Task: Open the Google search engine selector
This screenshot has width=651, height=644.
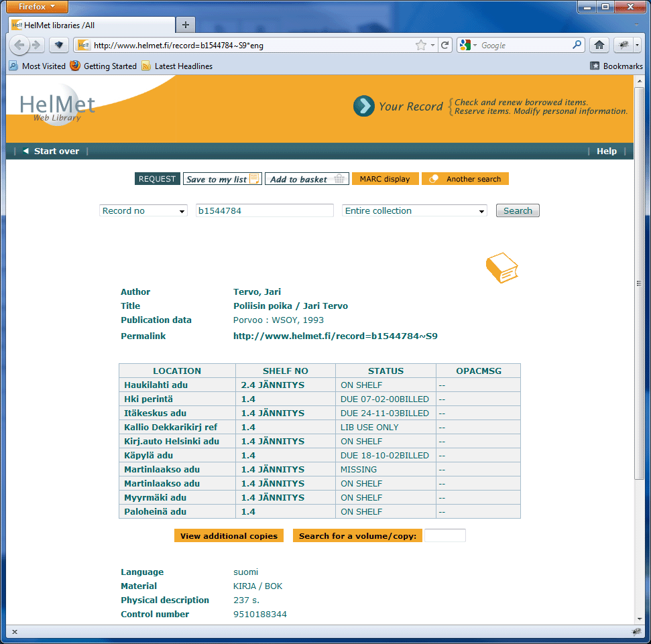Action: click(469, 46)
